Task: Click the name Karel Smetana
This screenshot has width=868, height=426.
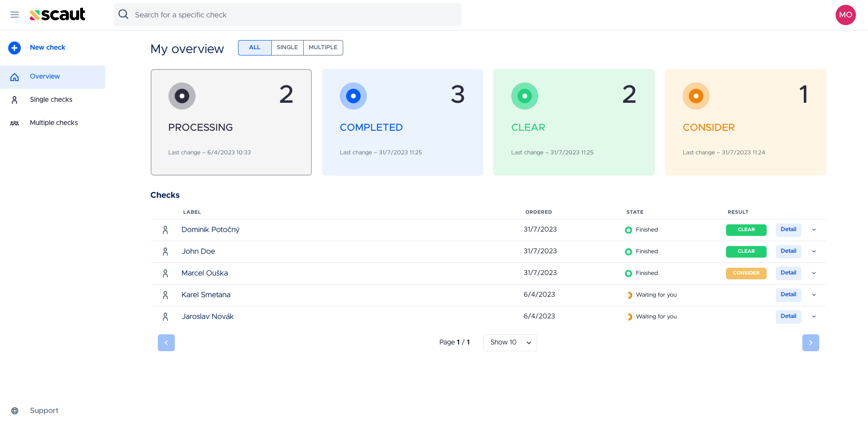Action: tap(206, 295)
